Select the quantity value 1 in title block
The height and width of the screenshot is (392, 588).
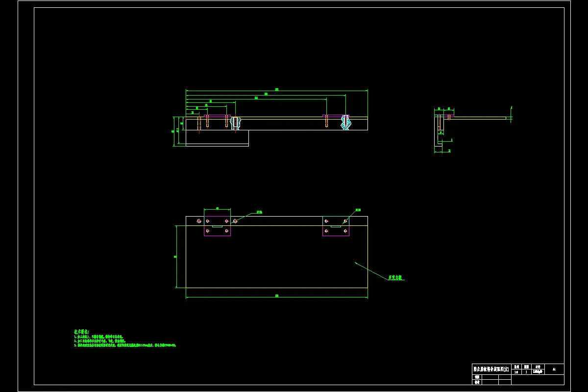coord(526,372)
